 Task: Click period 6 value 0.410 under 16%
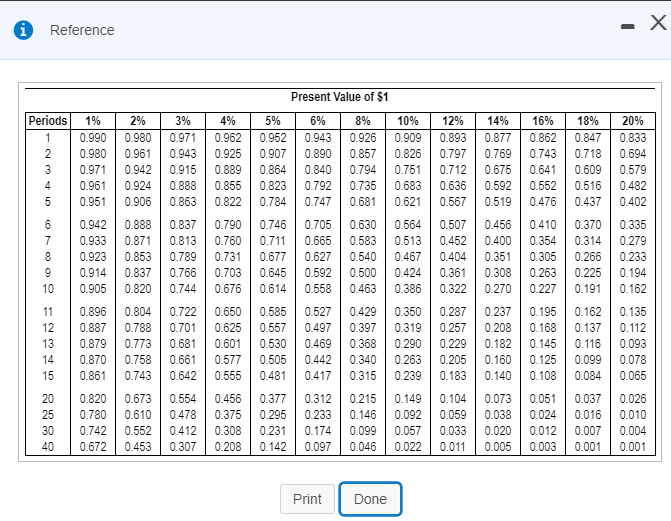point(543,225)
